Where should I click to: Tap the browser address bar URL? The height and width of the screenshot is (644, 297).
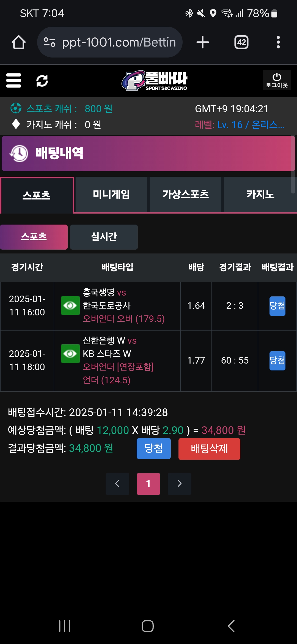click(119, 42)
